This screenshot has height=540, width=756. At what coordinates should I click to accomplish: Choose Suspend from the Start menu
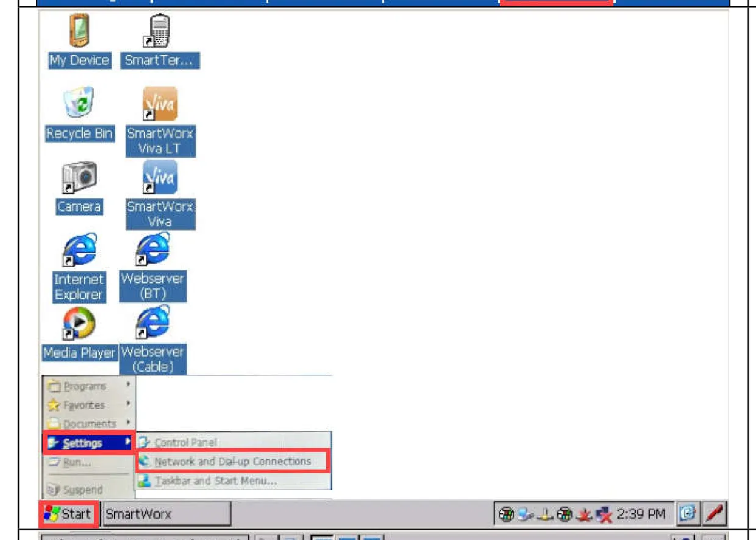[89, 489]
